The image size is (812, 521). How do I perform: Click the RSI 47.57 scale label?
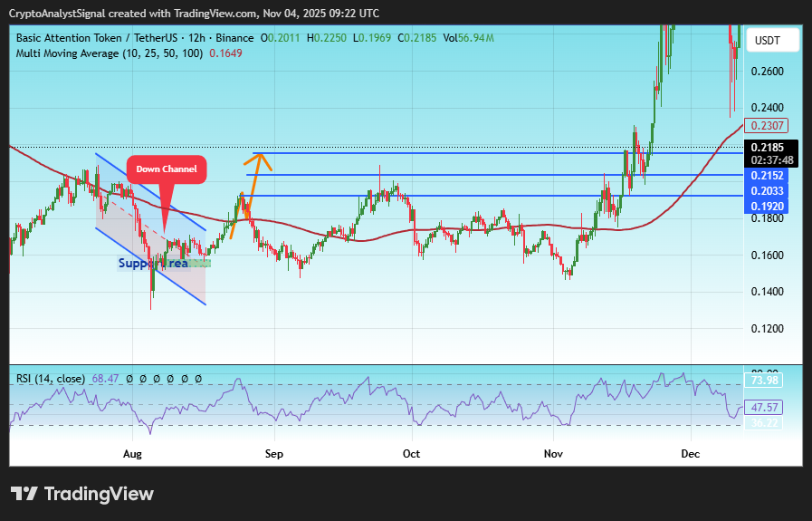pyautogui.click(x=764, y=408)
